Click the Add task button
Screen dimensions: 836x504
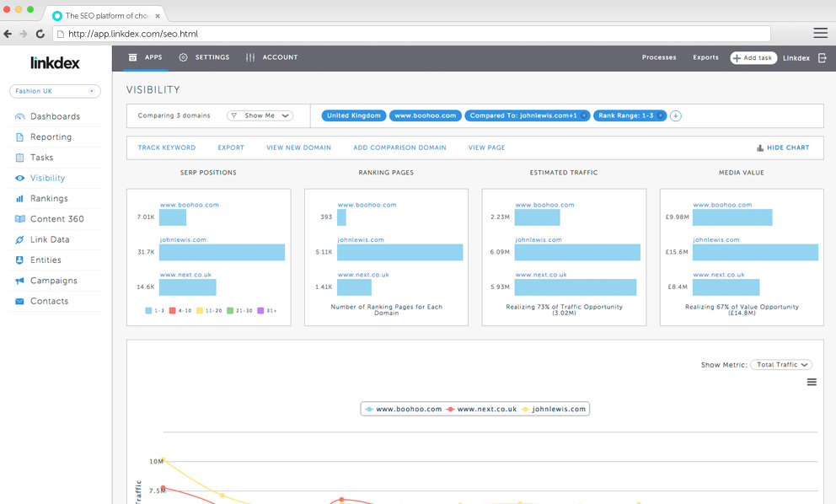coord(753,57)
